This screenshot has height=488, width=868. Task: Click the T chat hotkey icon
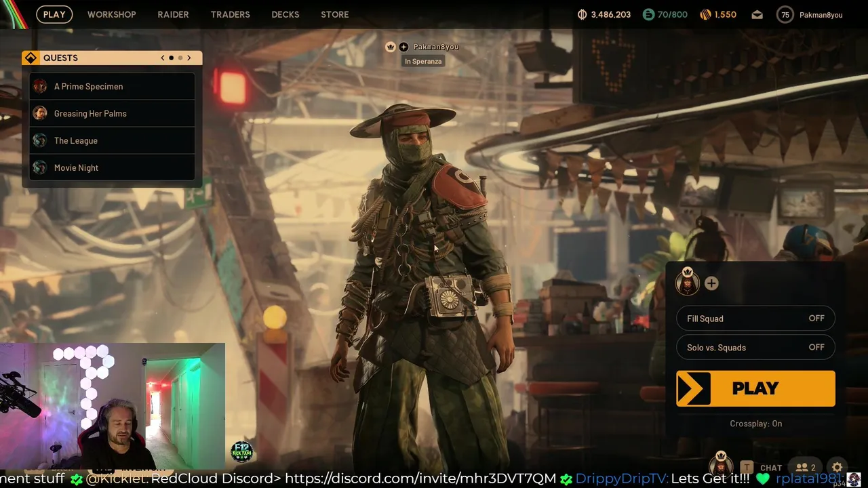click(x=747, y=467)
